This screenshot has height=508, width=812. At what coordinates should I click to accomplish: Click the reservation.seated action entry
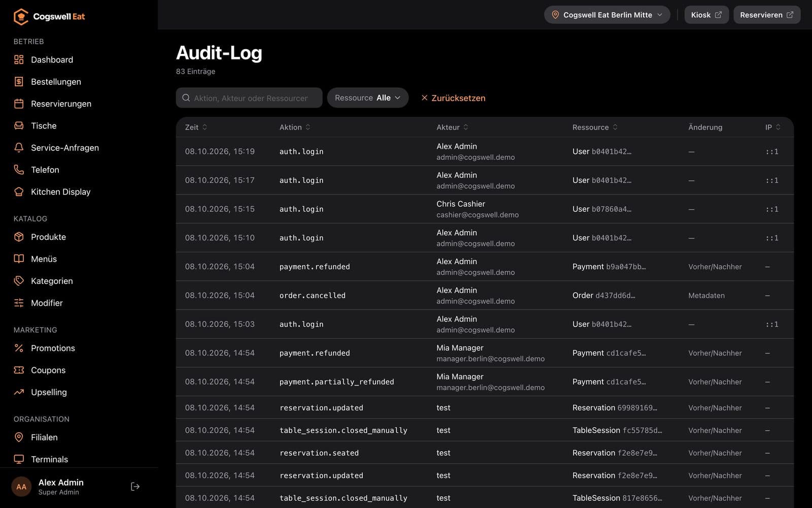click(x=319, y=453)
